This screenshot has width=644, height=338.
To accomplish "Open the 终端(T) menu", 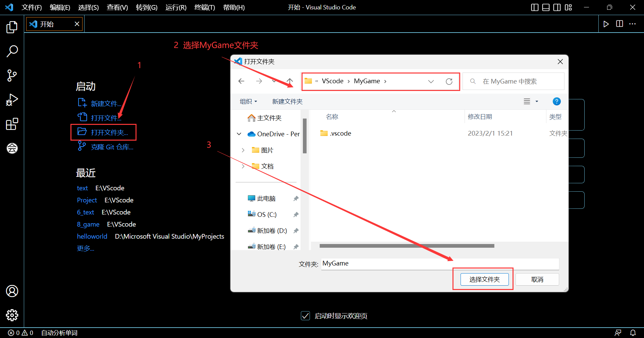I will click(x=205, y=7).
